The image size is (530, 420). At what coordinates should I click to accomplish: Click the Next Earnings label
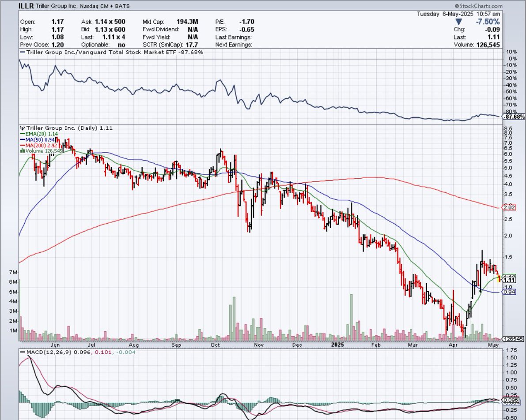coord(234,45)
